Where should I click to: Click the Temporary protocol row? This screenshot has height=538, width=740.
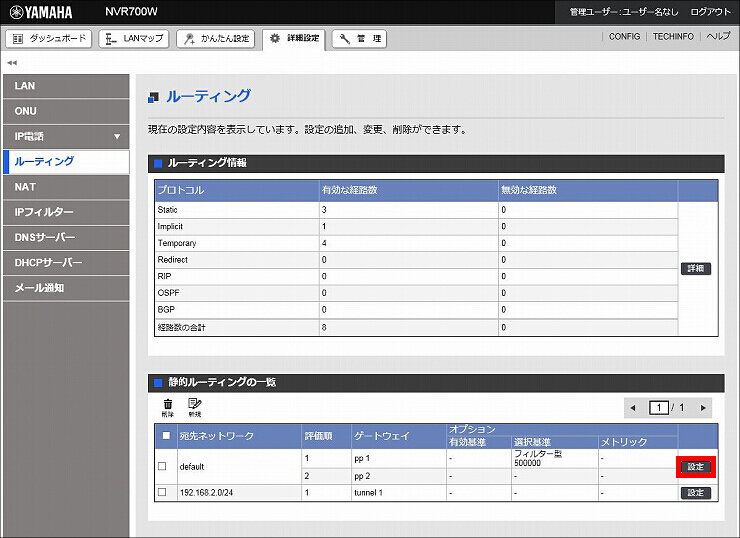(416, 243)
